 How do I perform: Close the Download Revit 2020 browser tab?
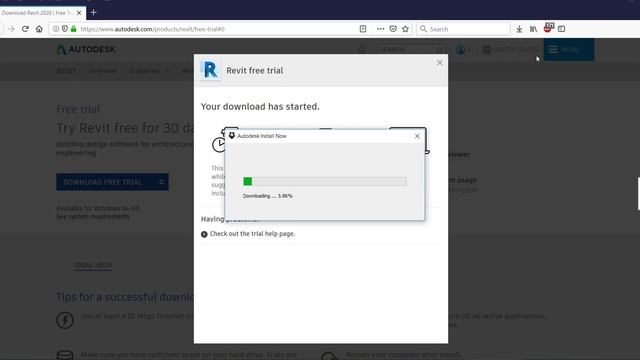click(79, 13)
